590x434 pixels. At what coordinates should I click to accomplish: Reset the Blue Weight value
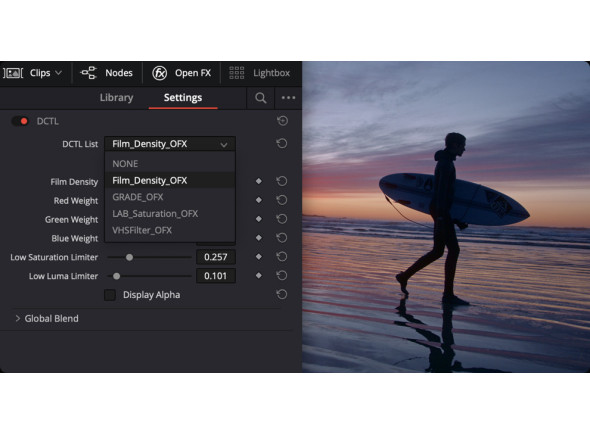[x=282, y=238]
